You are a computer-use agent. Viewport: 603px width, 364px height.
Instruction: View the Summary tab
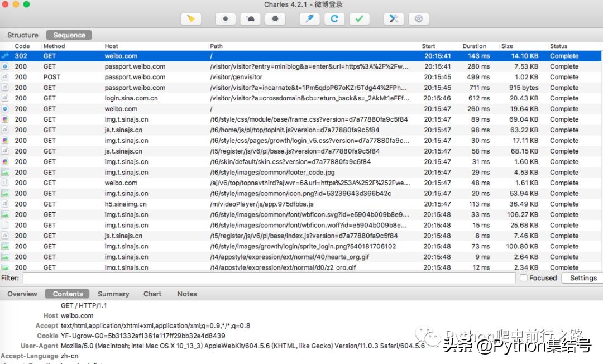point(113,294)
